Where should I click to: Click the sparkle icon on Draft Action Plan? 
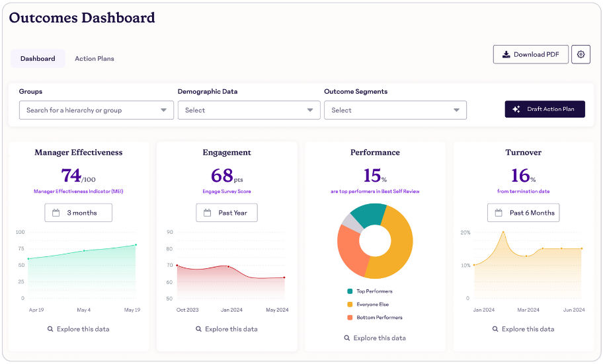click(x=516, y=109)
